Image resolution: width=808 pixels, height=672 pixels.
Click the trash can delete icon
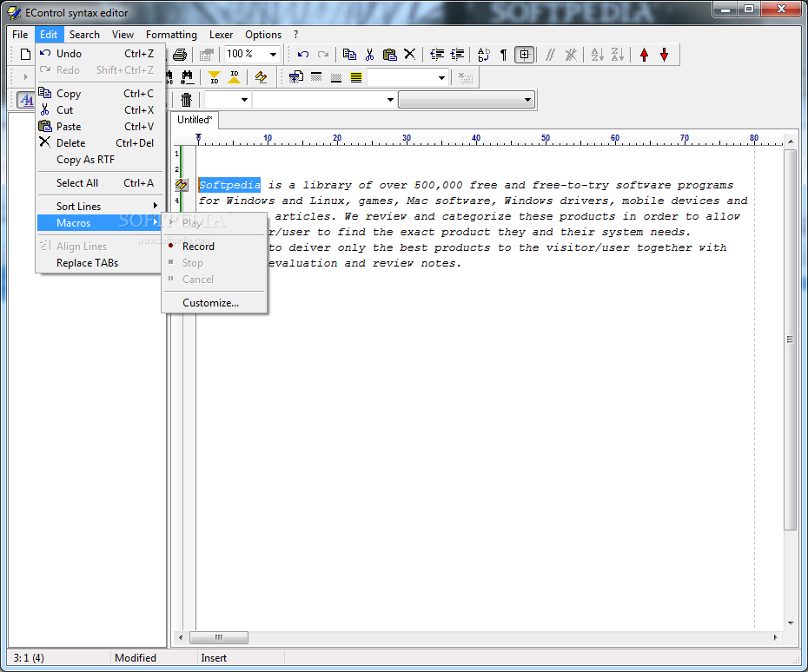click(187, 99)
